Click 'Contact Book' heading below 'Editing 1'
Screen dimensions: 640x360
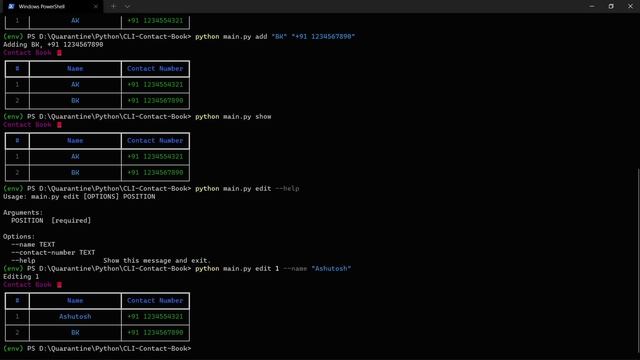(x=27, y=285)
